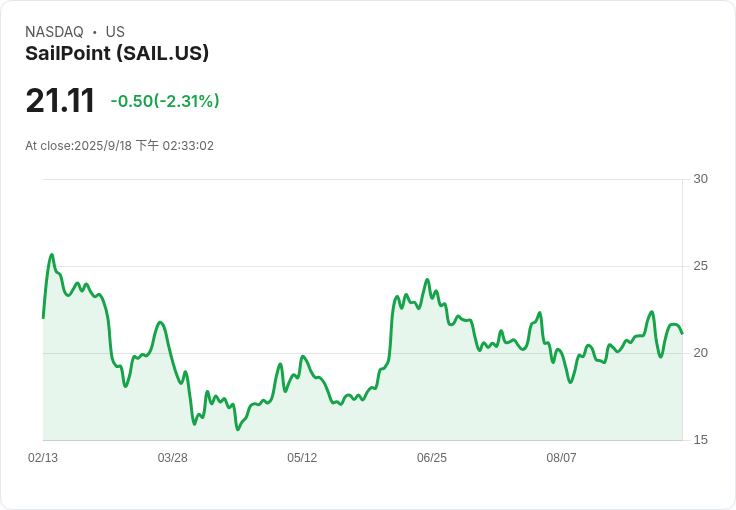This screenshot has height=510, width=736.
Task: Click the 30 price axis label
Action: point(701,179)
